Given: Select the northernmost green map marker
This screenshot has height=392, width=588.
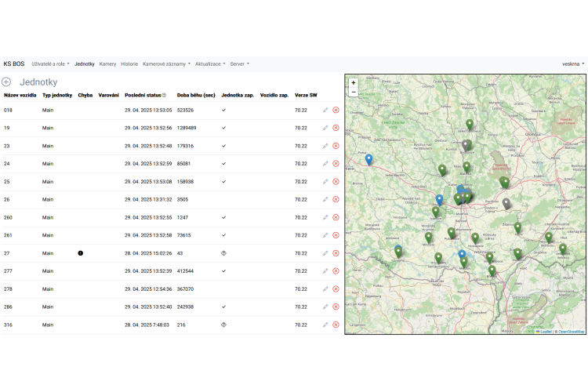Looking at the screenshot, I should (x=470, y=124).
